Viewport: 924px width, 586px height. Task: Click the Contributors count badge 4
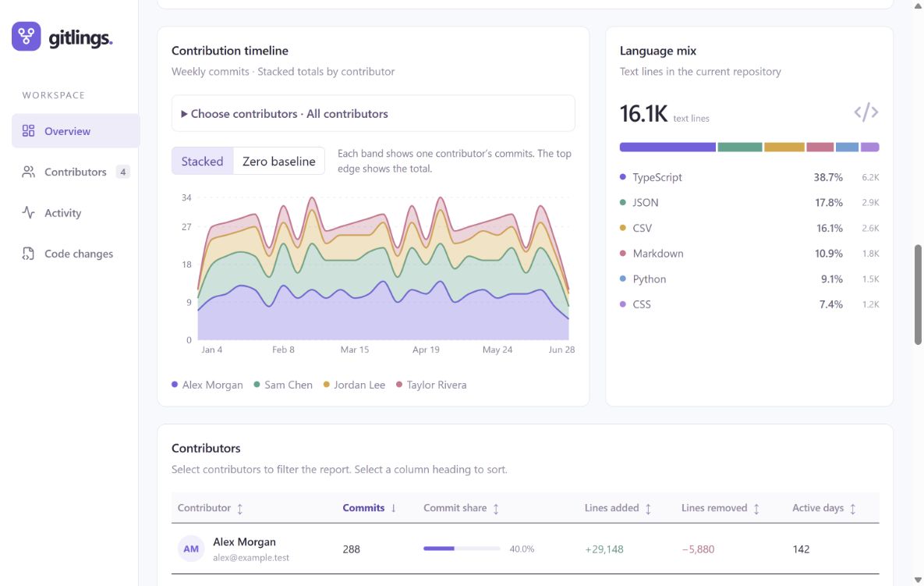coord(122,172)
